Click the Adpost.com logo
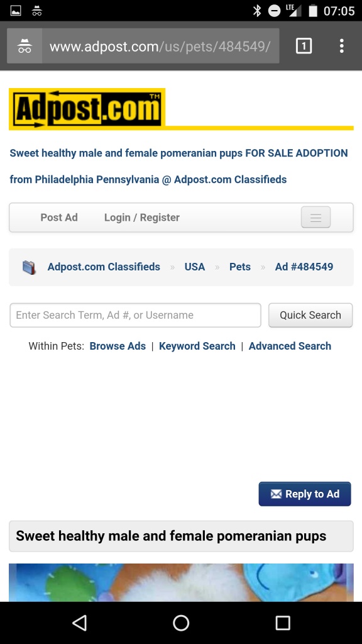Image resolution: width=362 pixels, height=644 pixels. pyautogui.click(x=87, y=108)
